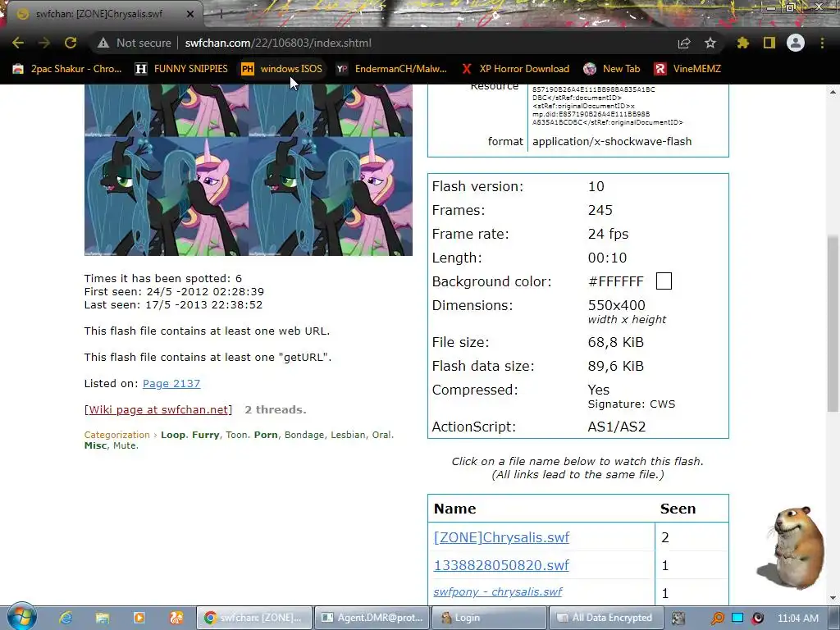The width and height of the screenshot is (840, 630).
Task: Click the application/x-shockwave-flash format value
Action: pos(612,141)
